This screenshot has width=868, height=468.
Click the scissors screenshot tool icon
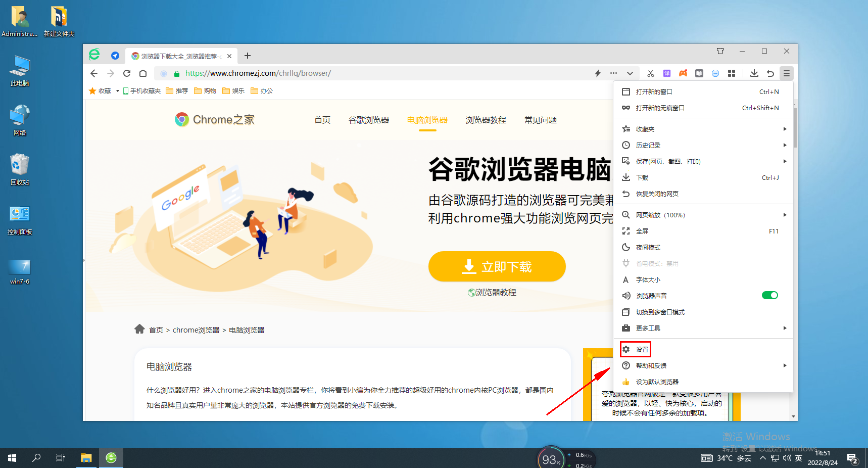click(x=650, y=73)
